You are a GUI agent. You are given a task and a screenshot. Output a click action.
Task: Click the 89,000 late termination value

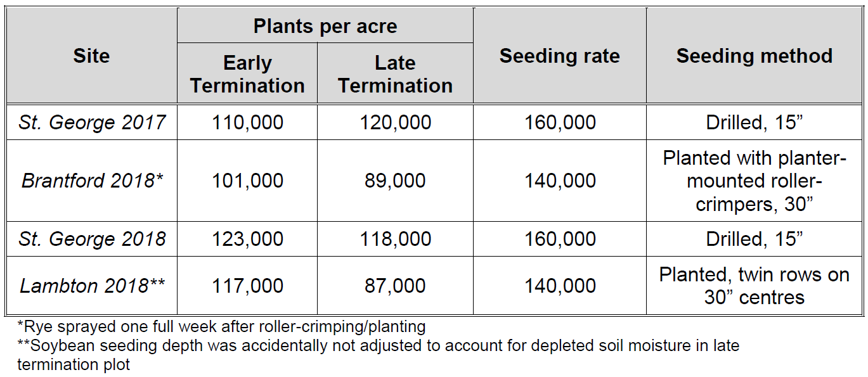click(395, 181)
